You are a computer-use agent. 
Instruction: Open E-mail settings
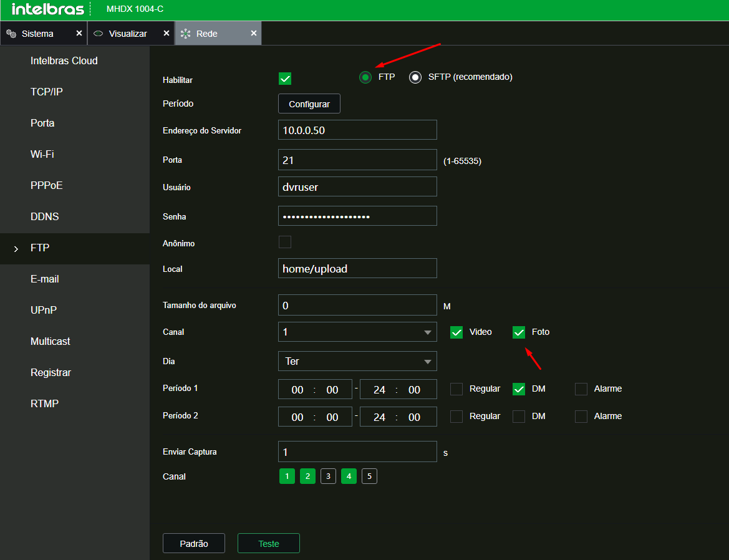[x=45, y=279]
